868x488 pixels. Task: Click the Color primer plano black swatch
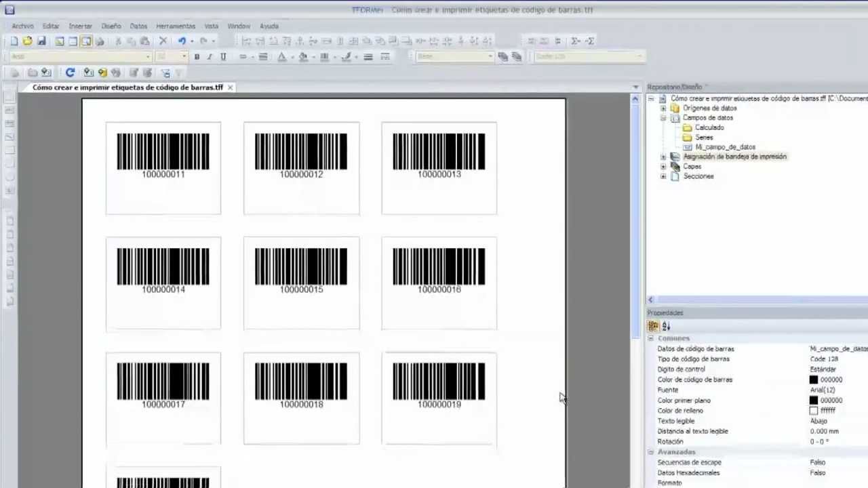pyautogui.click(x=814, y=401)
